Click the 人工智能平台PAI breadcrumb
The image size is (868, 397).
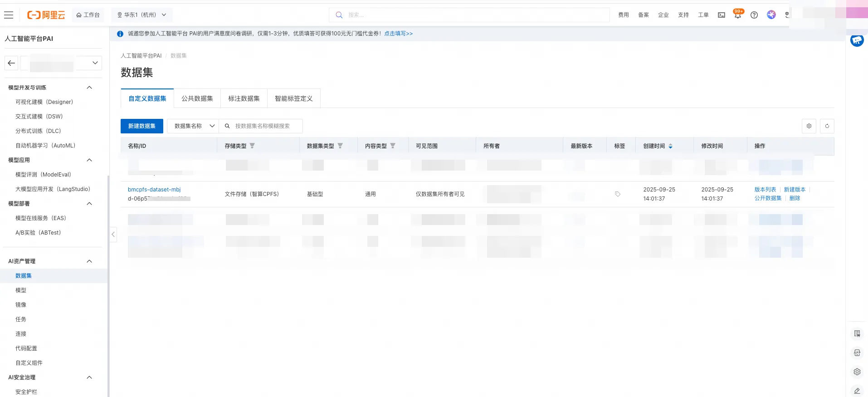click(x=141, y=56)
